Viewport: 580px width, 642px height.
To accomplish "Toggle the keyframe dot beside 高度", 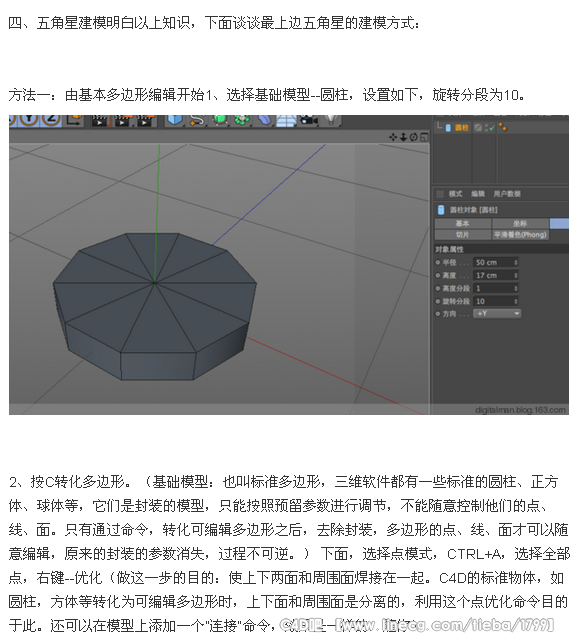I will pyautogui.click(x=438, y=276).
